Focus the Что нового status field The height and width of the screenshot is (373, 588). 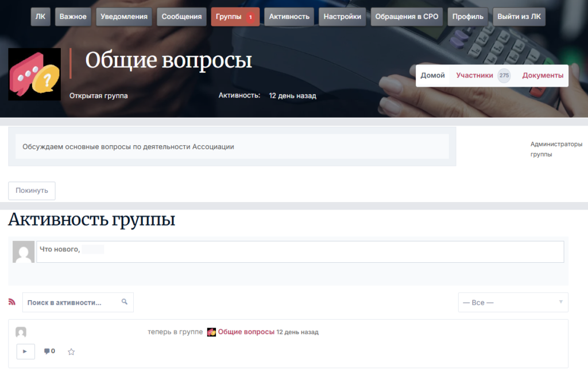tap(300, 252)
